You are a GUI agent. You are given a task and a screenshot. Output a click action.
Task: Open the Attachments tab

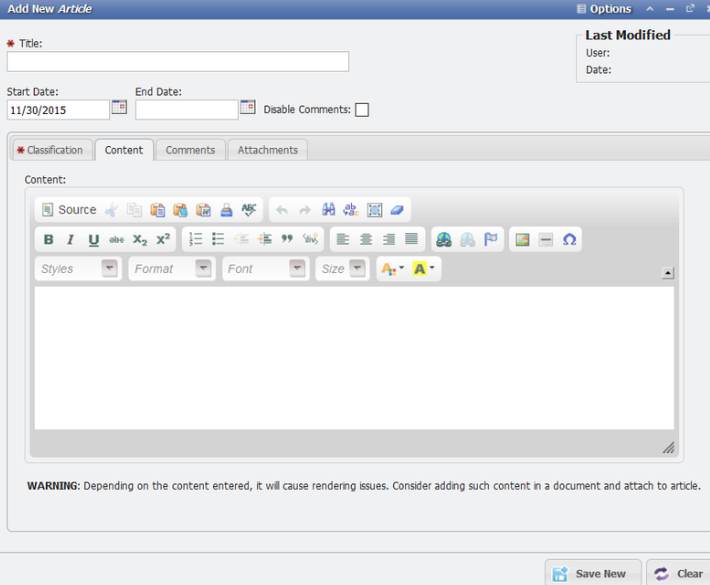tap(267, 150)
